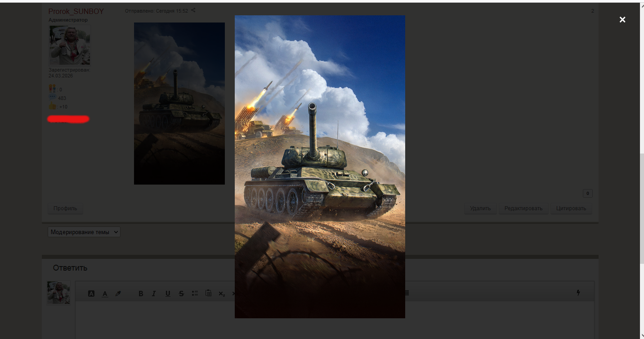Image resolution: width=644 pixels, height=339 pixels.
Task: Select the text background color tool
Action: click(x=91, y=294)
